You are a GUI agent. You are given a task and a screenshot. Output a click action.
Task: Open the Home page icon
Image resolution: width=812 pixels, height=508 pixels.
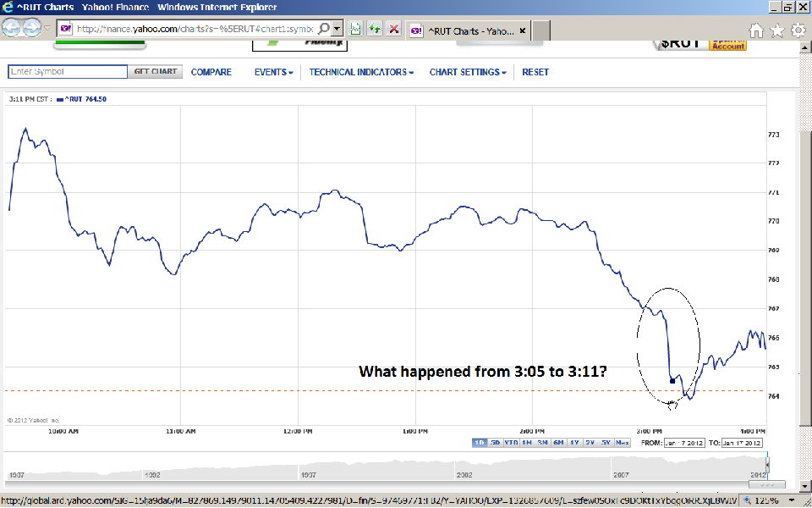pos(756,30)
